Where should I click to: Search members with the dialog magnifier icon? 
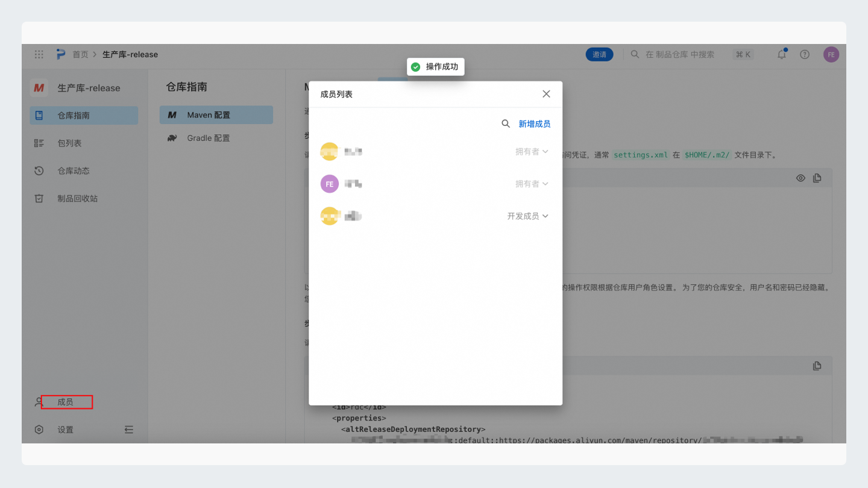(506, 124)
